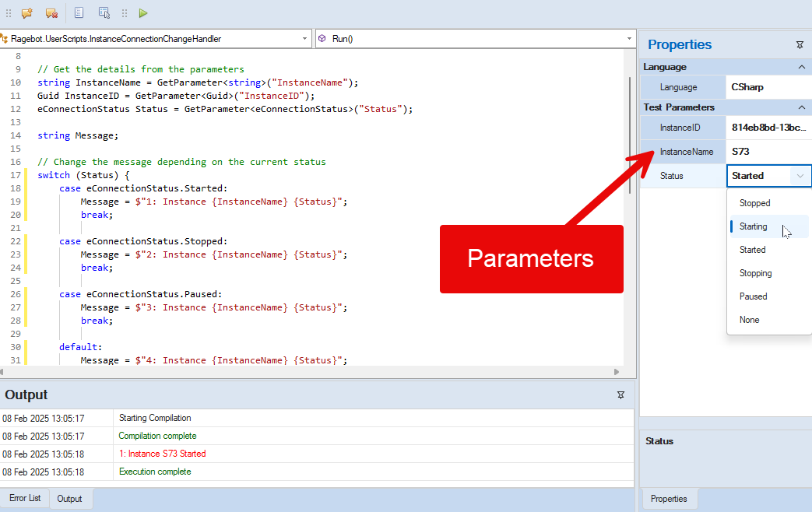Open the class selector dropdown
The height and width of the screenshot is (512, 812).
coord(304,38)
